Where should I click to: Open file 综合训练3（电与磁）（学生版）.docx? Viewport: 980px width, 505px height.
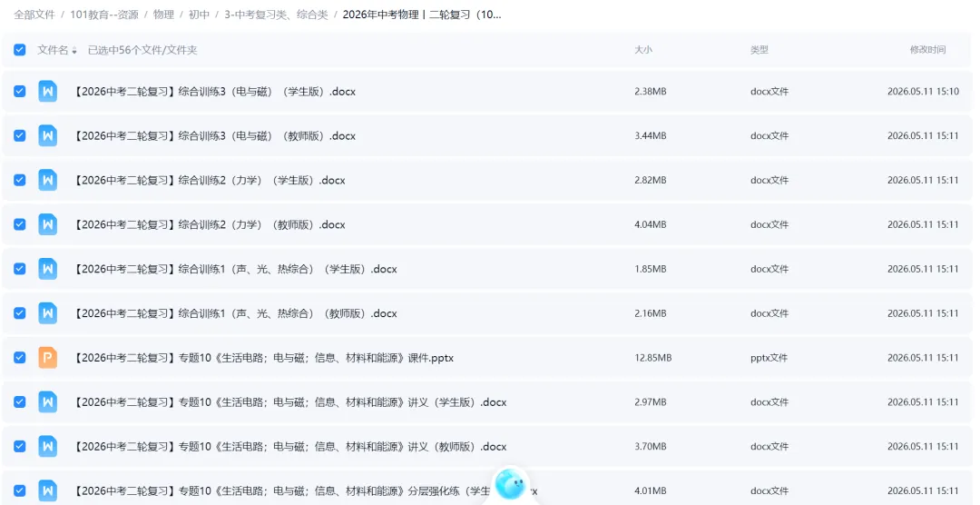[x=215, y=92]
